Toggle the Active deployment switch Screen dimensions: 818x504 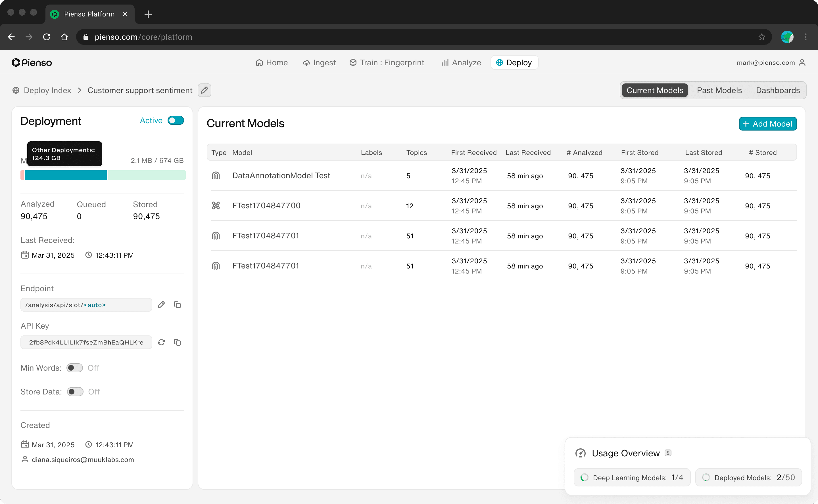[x=176, y=120]
